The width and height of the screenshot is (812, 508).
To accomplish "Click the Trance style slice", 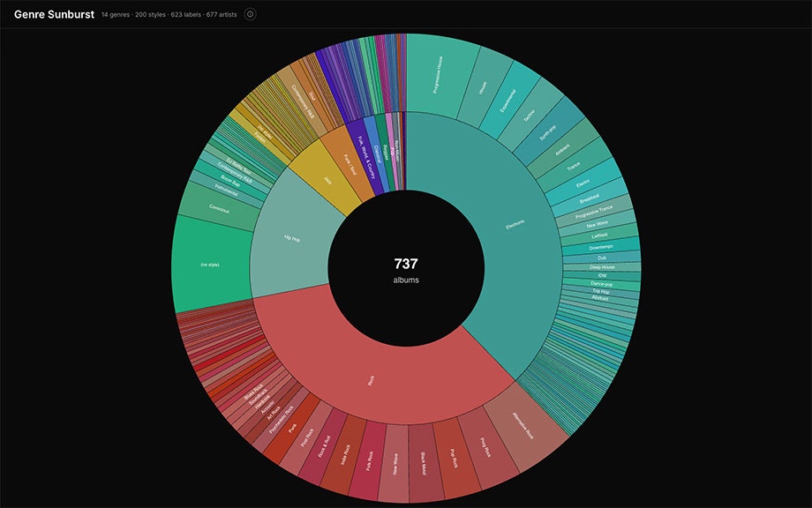I will click(574, 166).
